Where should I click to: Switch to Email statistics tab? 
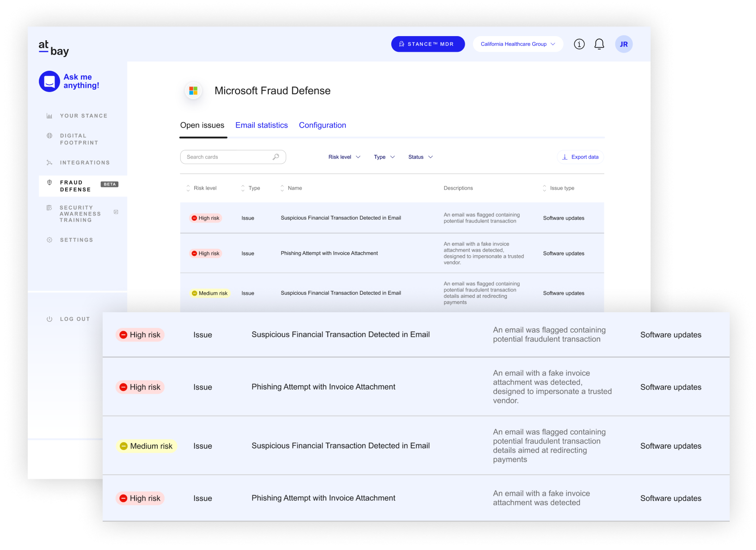click(261, 125)
